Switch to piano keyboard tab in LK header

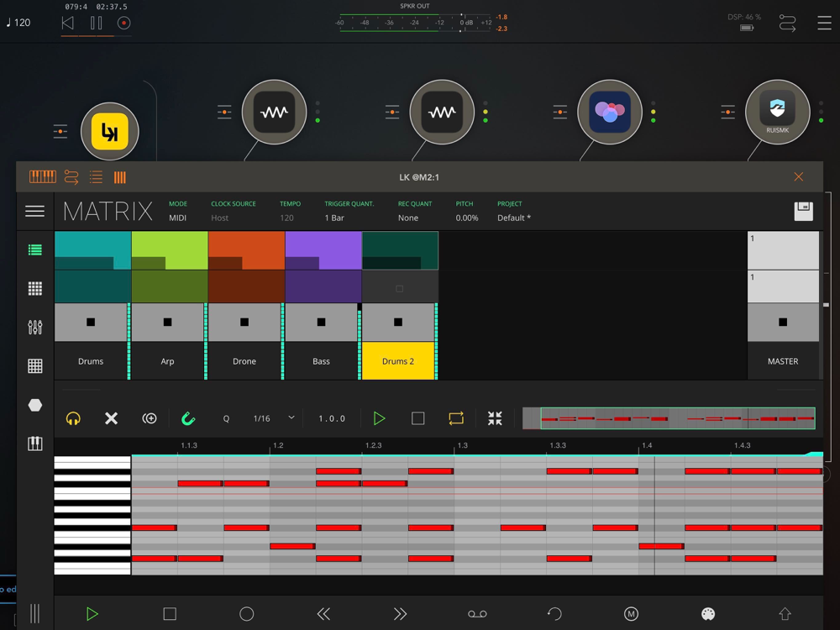pyautogui.click(x=42, y=177)
